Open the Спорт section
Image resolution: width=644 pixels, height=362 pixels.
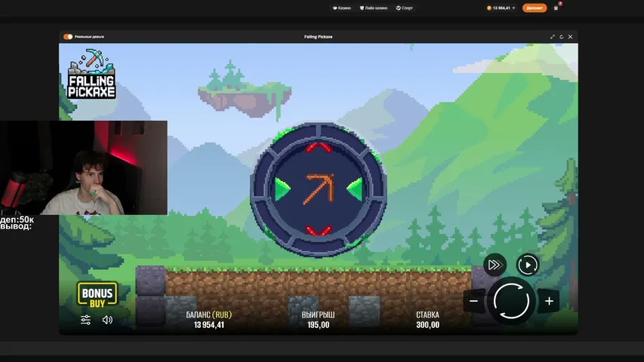tap(404, 8)
